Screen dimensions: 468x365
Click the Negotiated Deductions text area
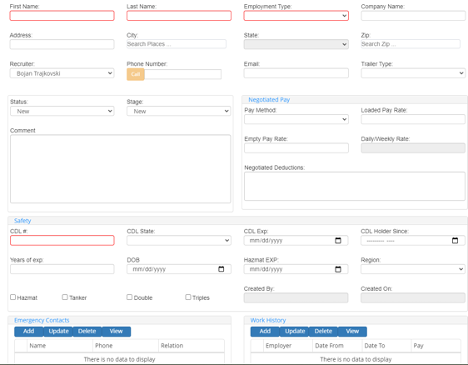[355, 186]
